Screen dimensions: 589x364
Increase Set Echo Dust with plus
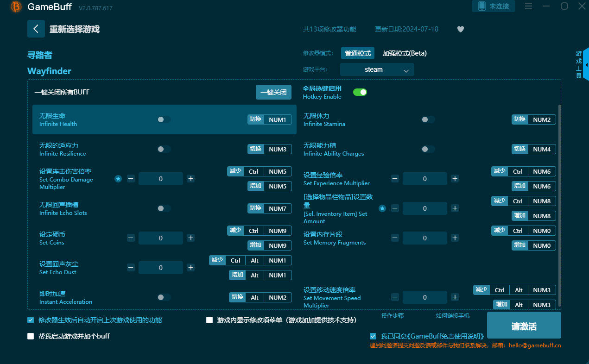coord(190,268)
